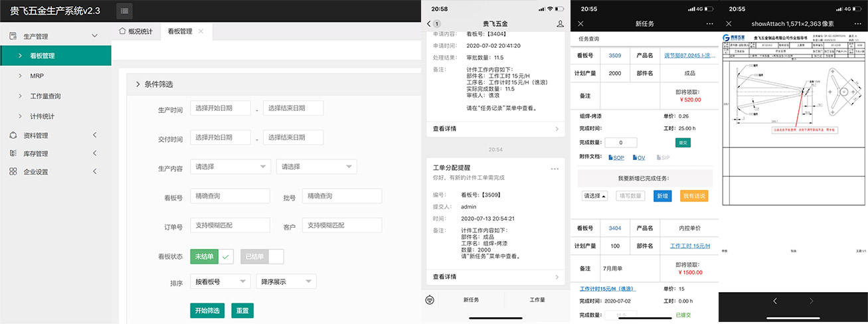Open the 按看板号 sort dropdown
Viewport: 868px width, 324px height.
pos(219,282)
